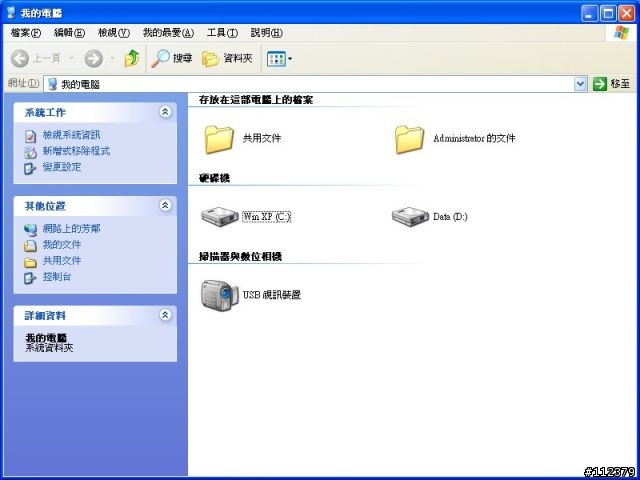The width and height of the screenshot is (640, 480).
Task: Click the Forward arrow toolbar icon
Action: pyautogui.click(x=93, y=59)
